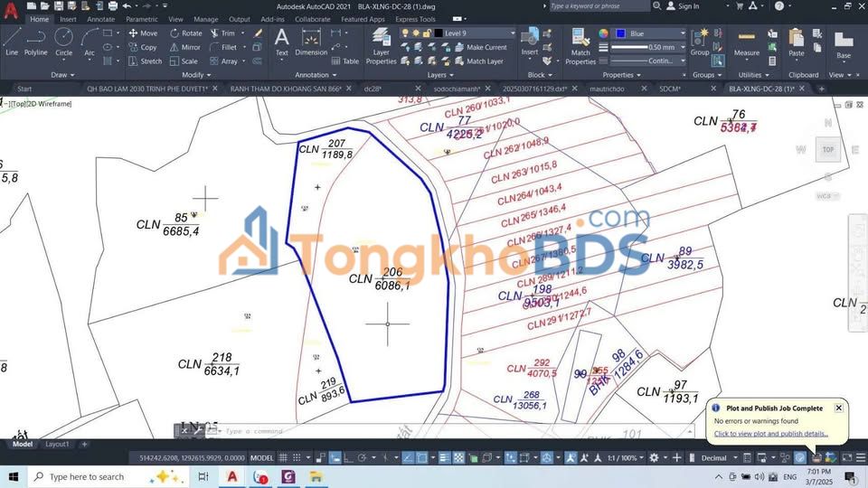
Task: Switch to Layout1 tab
Action: point(57,445)
